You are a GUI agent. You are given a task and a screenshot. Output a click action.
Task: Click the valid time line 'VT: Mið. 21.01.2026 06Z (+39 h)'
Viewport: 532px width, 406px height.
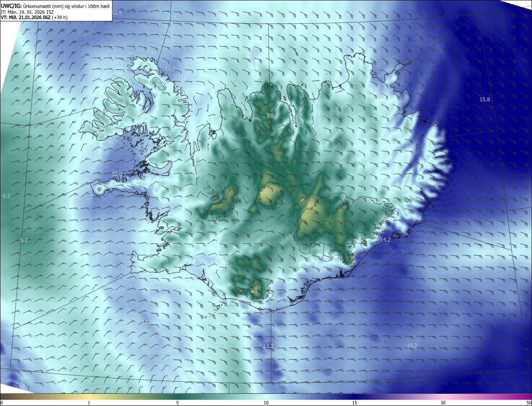click(34, 18)
